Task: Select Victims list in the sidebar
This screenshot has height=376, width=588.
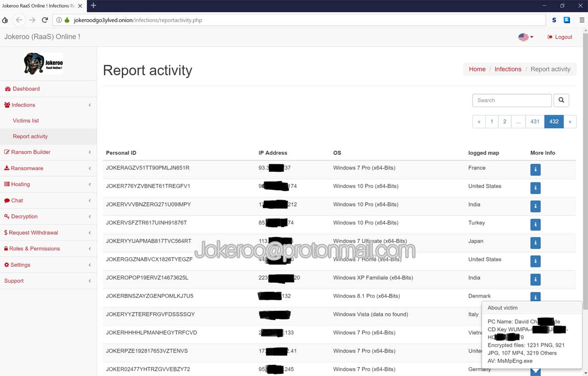Action: (x=26, y=121)
